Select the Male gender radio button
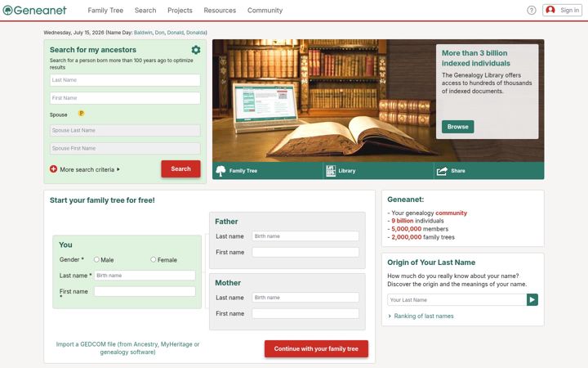Viewport: 588px width, 368px height. click(96, 259)
